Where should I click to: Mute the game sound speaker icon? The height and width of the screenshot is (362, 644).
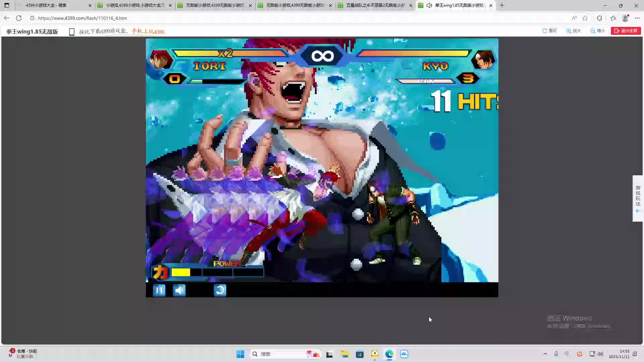pyautogui.click(x=179, y=290)
